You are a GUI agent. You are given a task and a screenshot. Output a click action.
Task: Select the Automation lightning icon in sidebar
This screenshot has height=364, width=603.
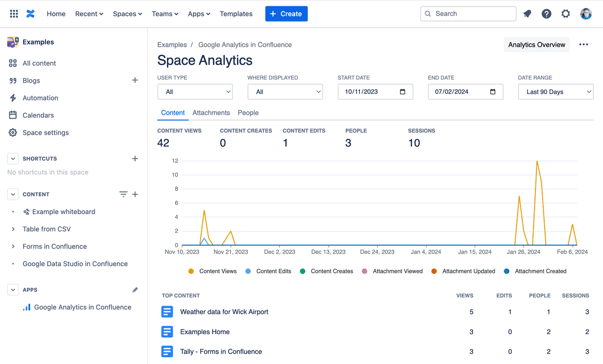point(13,98)
